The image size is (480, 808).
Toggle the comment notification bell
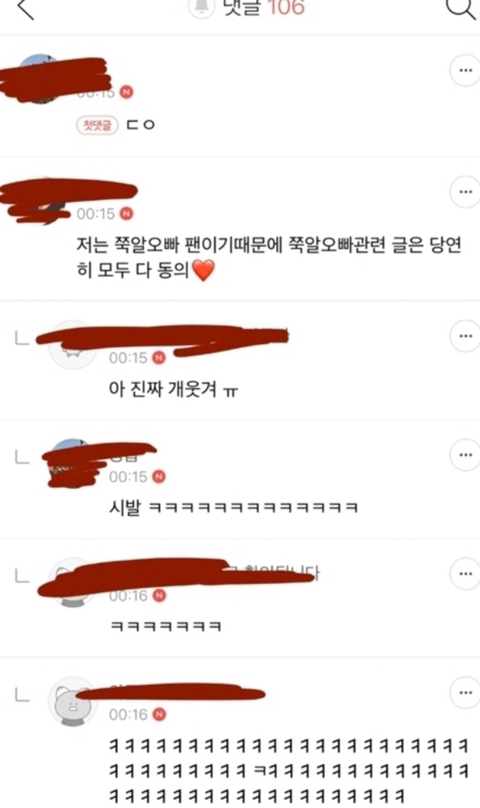point(201,7)
